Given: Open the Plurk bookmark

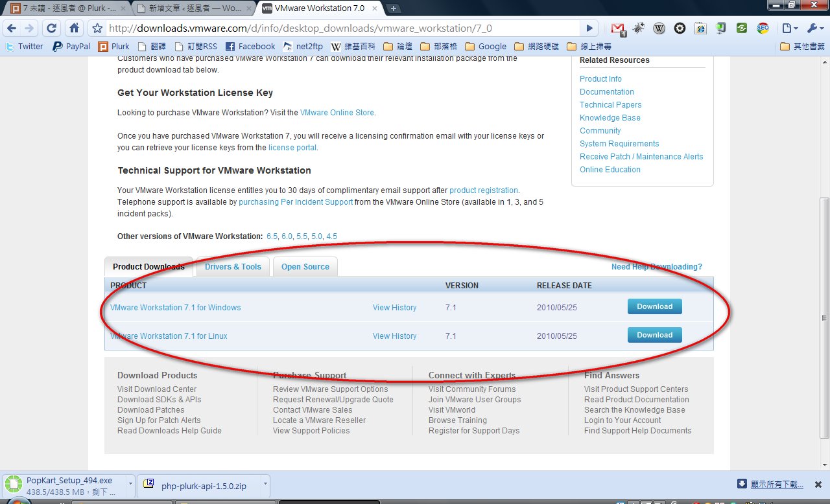Looking at the screenshot, I should pos(113,47).
